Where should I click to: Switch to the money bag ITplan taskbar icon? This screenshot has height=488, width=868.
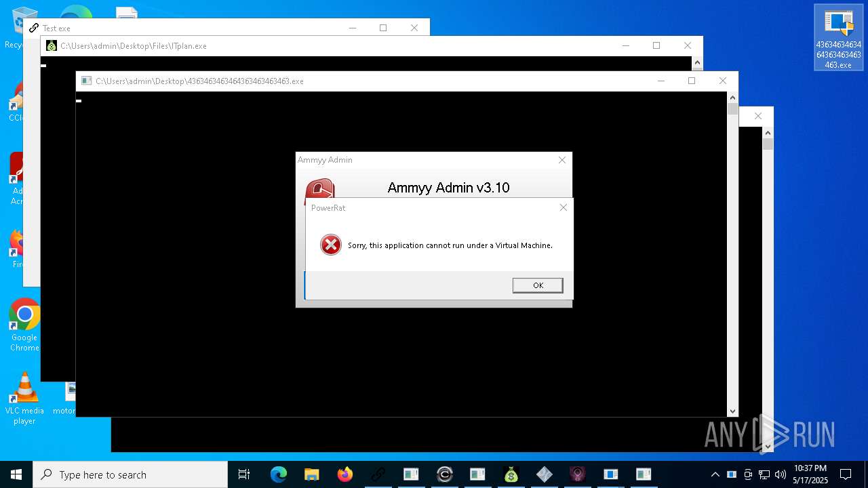point(511,474)
